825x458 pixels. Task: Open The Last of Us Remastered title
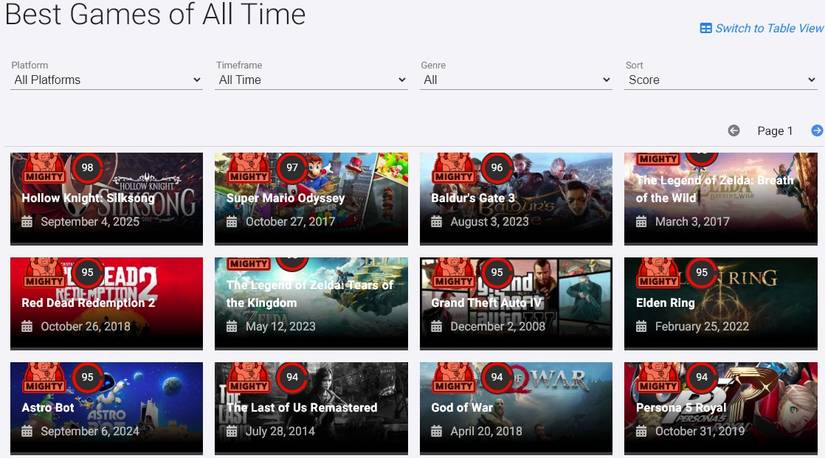[302, 408]
